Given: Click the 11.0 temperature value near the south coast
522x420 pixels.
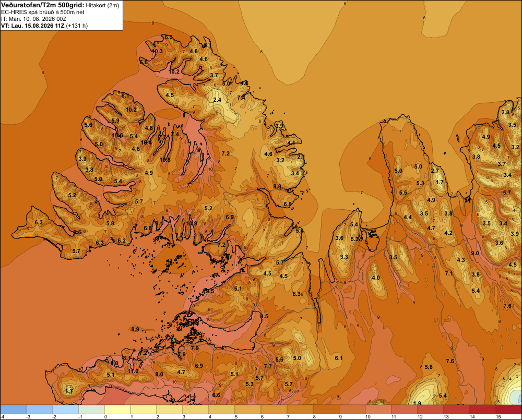Looking at the screenshot, I should 133,371.
